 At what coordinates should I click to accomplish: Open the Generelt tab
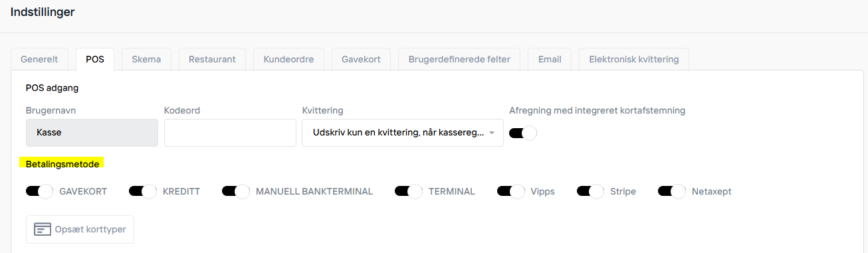coord(39,59)
